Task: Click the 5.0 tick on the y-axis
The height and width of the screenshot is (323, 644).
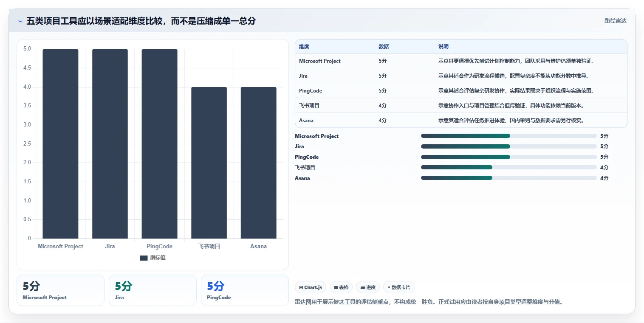Action: 27,49
